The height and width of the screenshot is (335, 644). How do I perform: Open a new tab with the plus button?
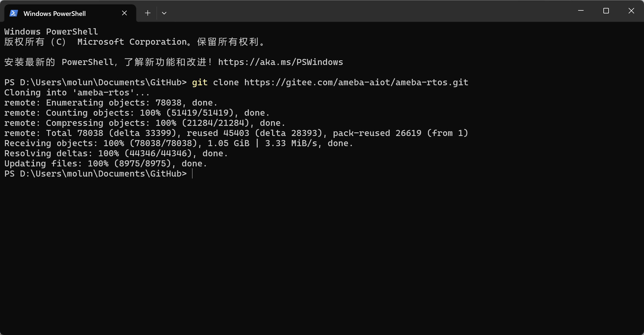[148, 13]
